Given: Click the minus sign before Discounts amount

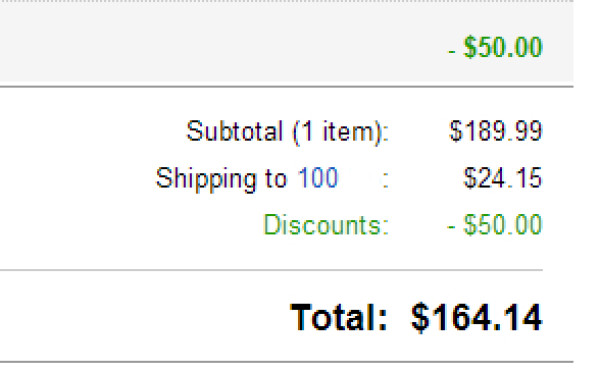Looking at the screenshot, I should [451, 227].
